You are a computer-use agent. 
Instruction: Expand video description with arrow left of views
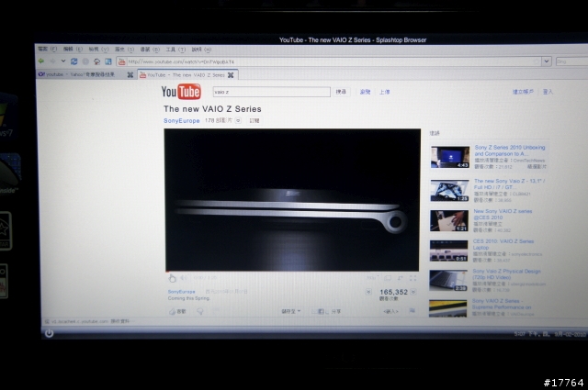(368, 292)
